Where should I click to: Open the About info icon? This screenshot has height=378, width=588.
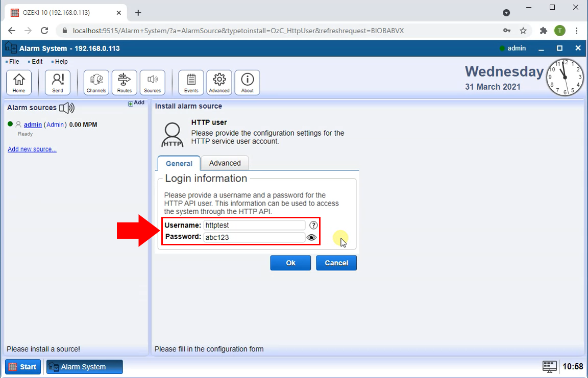248,83
